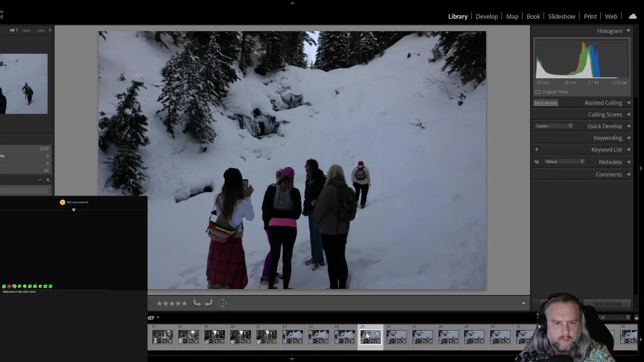Collapse the filmstrip with the bottom arrow
The image size is (644, 362).
click(x=292, y=359)
